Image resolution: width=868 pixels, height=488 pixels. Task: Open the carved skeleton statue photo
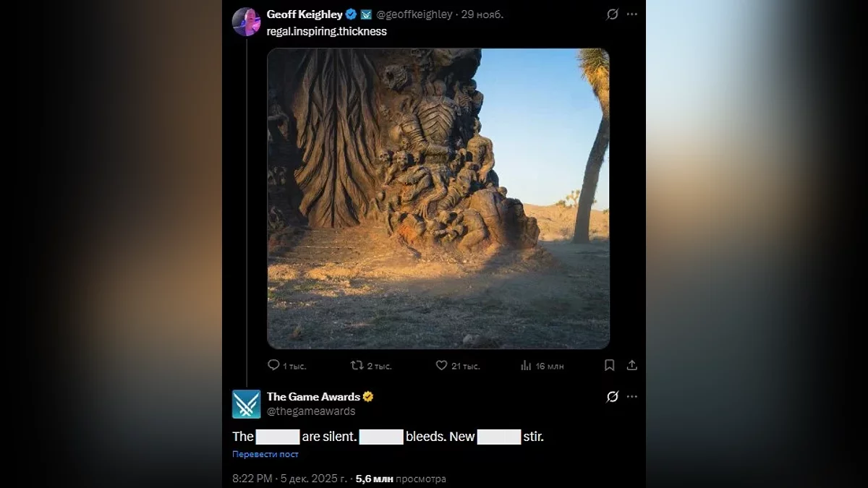point(438,198)
